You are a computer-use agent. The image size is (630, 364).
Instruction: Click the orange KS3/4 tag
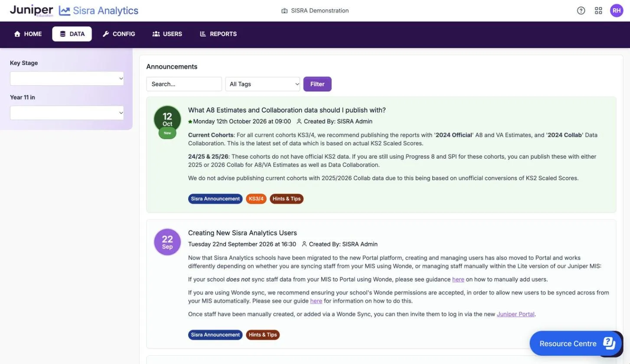coord(256,199)
